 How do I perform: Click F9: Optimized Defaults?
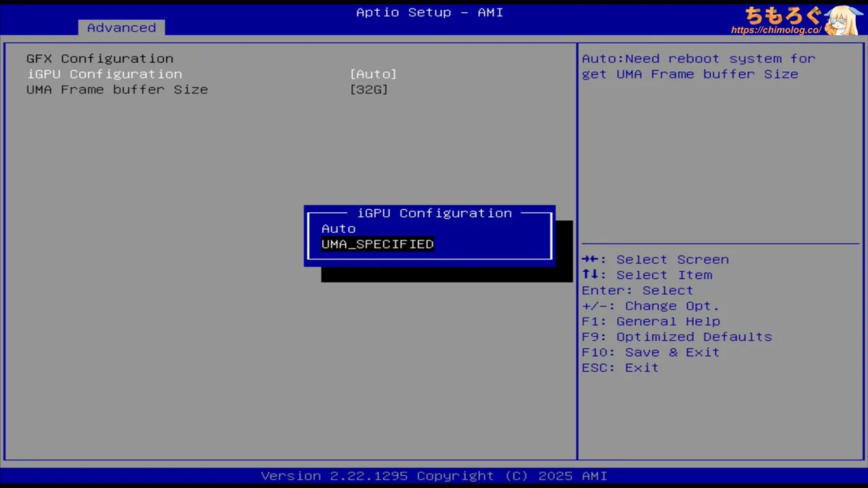(677, 337)
